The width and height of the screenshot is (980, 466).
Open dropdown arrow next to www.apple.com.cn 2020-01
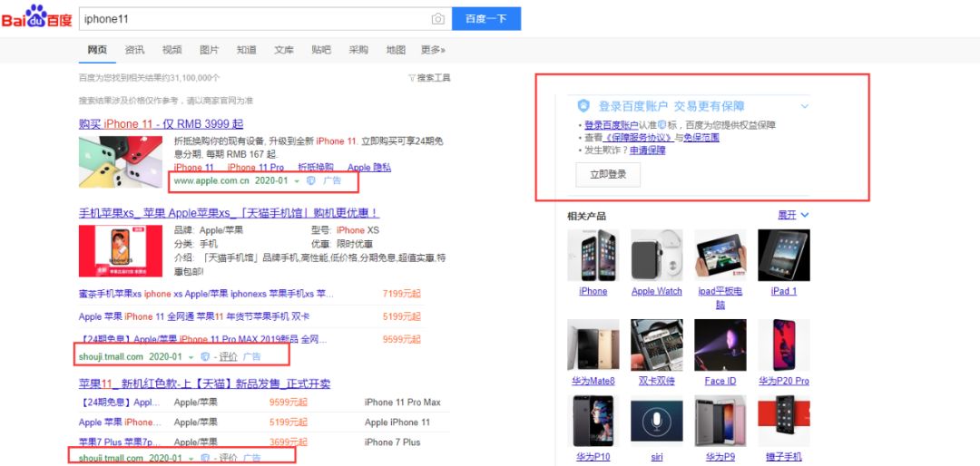pyautogui.click(x=297, y=181)
